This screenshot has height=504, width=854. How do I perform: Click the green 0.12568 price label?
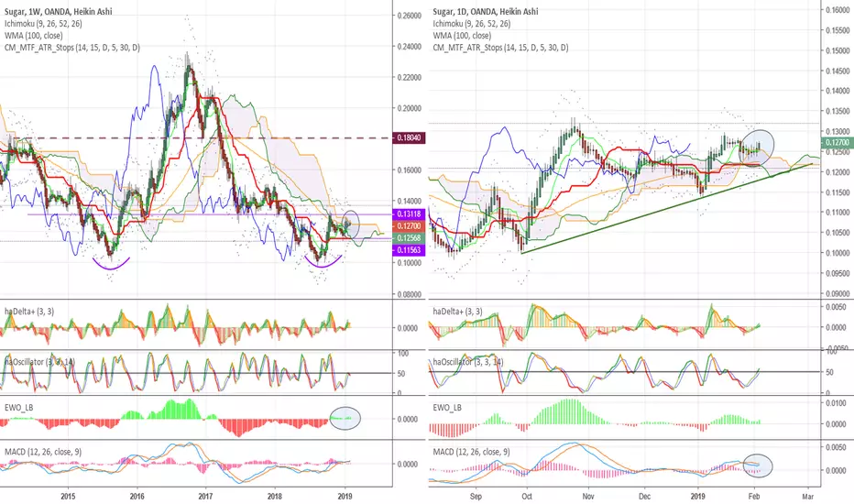click(x=409, y=238)
